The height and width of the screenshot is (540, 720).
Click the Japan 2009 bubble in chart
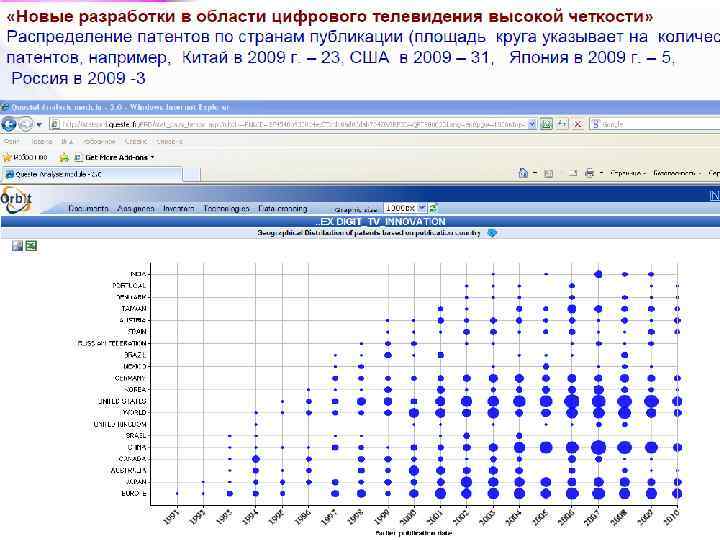pyautogui.click(x=651, y=482)
